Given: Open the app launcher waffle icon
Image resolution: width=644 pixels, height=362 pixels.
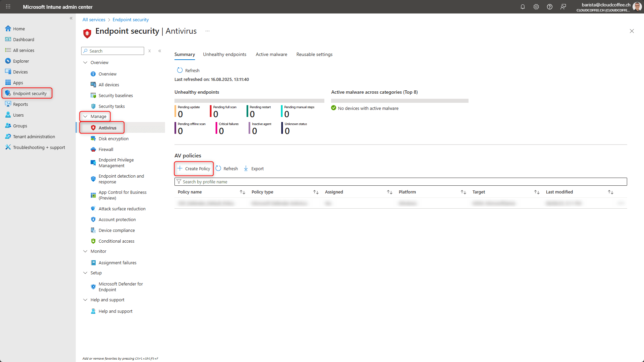Looking at the screenshot, I should tap(8, 7).
